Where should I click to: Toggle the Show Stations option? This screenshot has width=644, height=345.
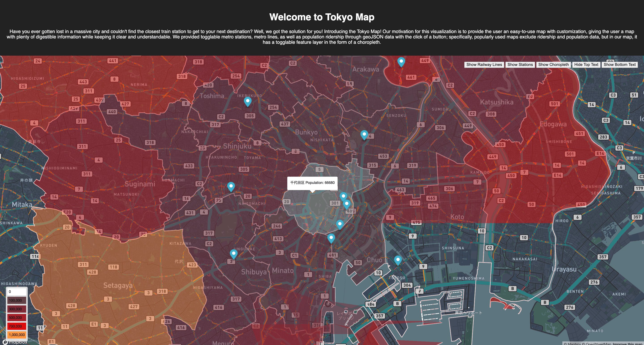520,64
